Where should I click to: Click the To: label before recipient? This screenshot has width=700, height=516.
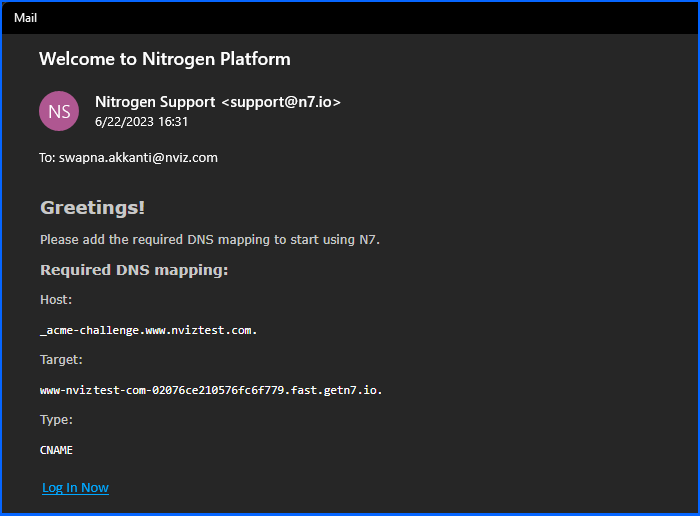pos(47,157)
